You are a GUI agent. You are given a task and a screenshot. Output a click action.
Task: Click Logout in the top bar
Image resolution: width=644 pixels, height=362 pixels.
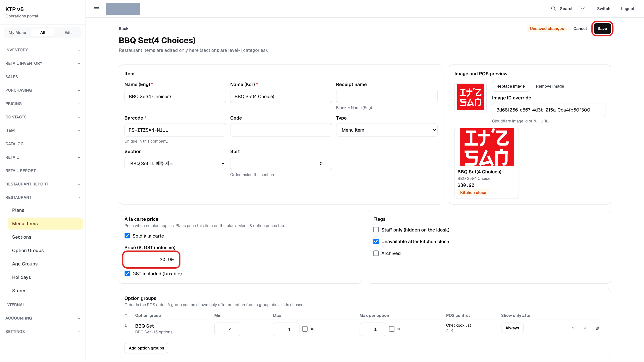click(627, 9)
